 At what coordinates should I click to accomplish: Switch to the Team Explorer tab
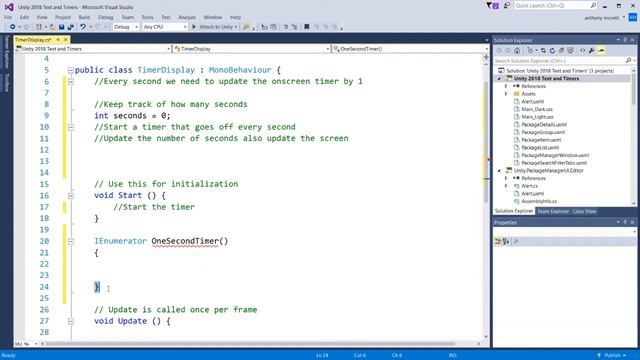(x=553, y=211)
